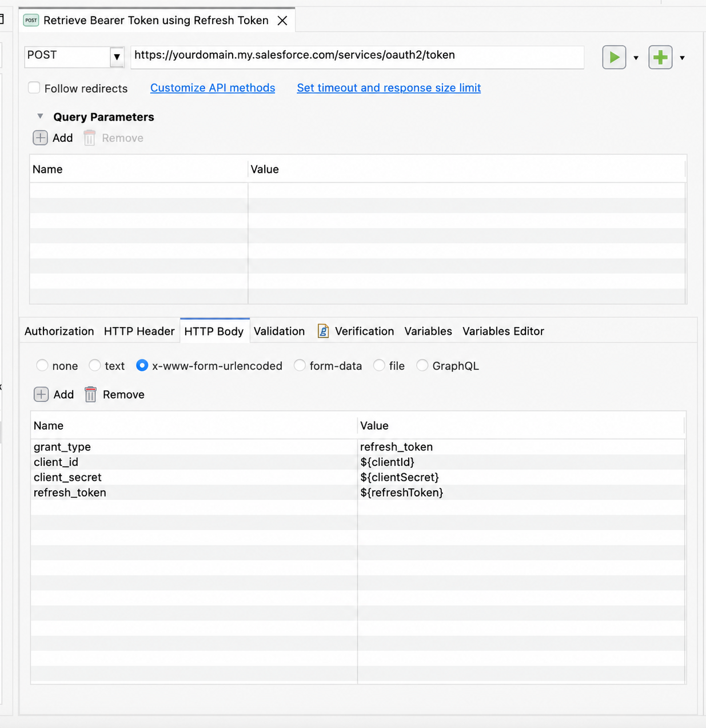The height and width of the screenshot is (728, 706).
Task: Select the file body radio button
Action: point(379,366)
